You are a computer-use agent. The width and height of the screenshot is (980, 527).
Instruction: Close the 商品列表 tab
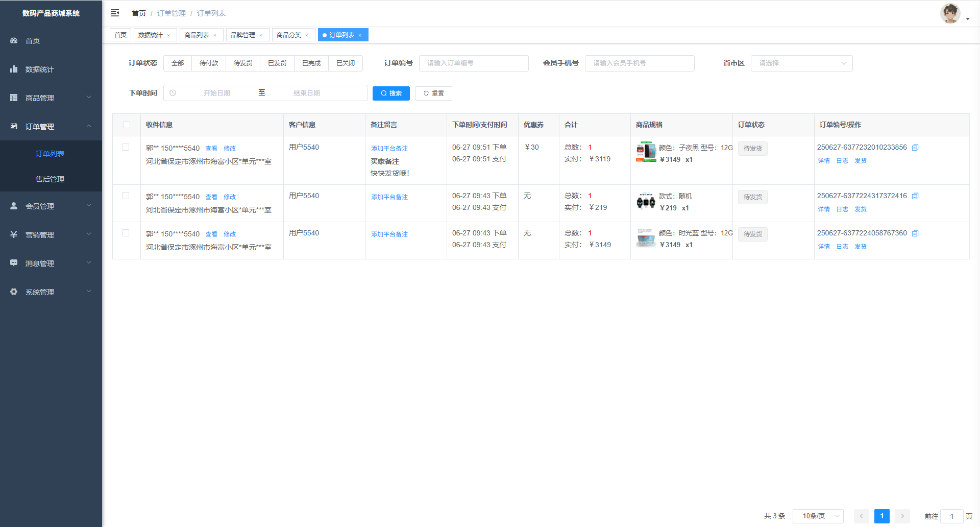click(215, 35)
